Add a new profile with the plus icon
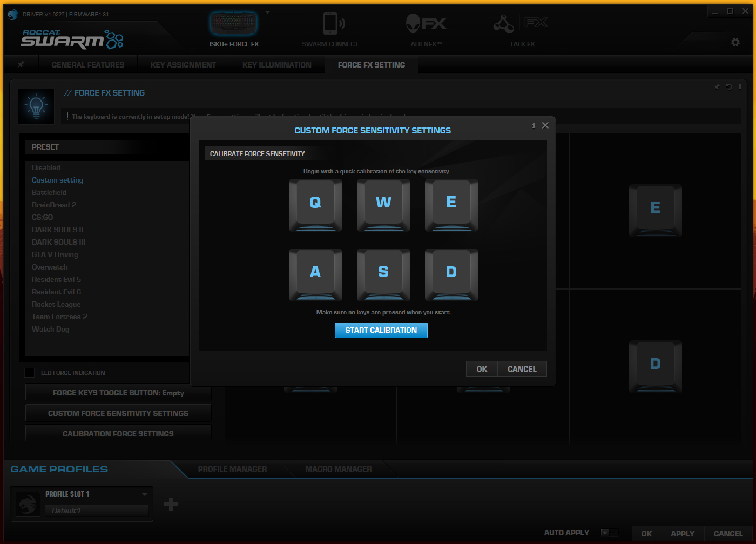Screen dimensions: 756x544 click(x=171, y=504)
